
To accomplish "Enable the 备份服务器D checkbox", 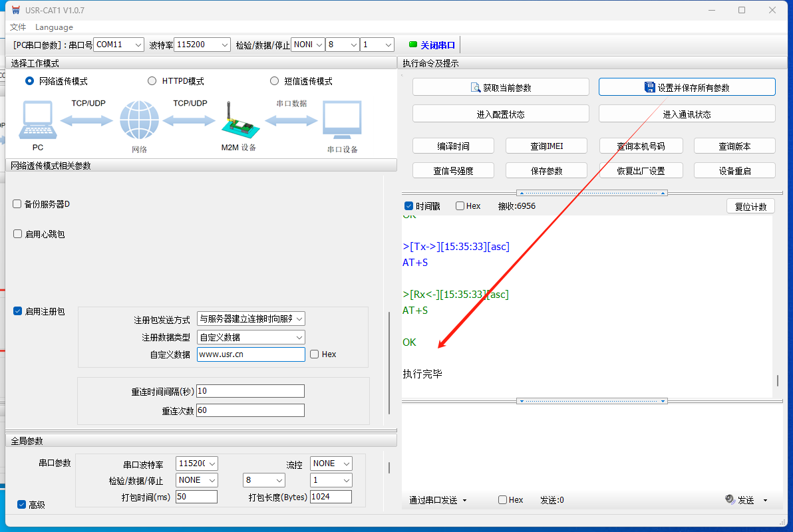I will 17,203.
